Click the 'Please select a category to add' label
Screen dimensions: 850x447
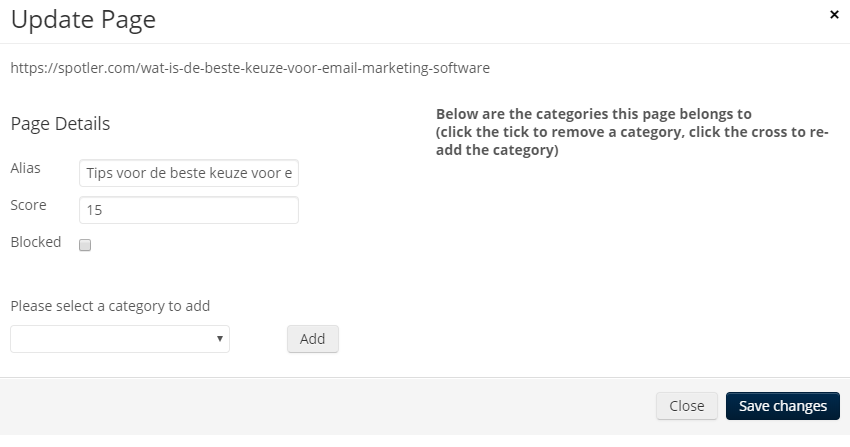(110, 306)
